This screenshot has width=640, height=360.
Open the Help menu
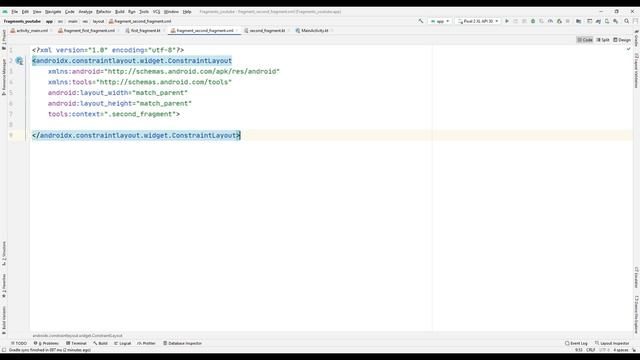187,12
